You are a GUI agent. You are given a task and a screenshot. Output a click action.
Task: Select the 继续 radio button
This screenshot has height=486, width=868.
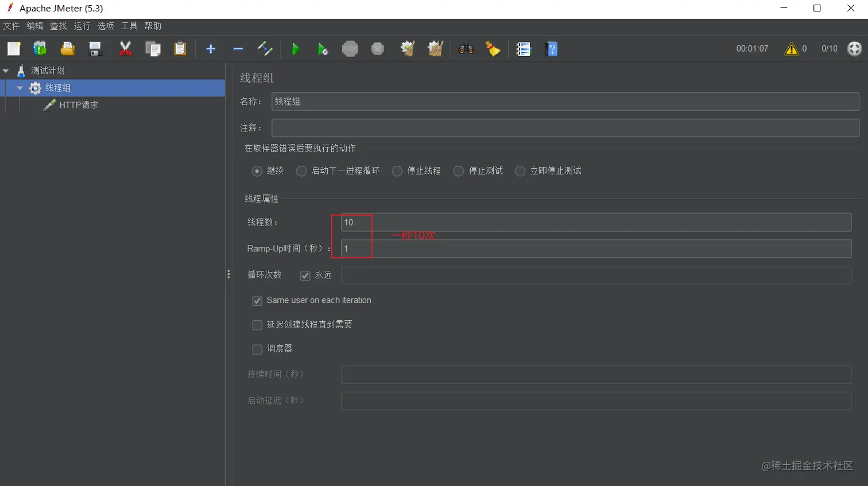point(257,171)
